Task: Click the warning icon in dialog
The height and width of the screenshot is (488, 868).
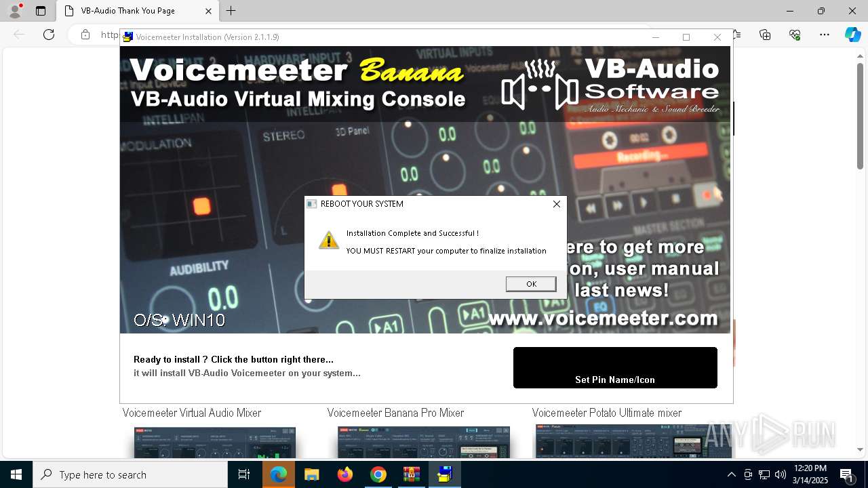Action: [329, 241]
